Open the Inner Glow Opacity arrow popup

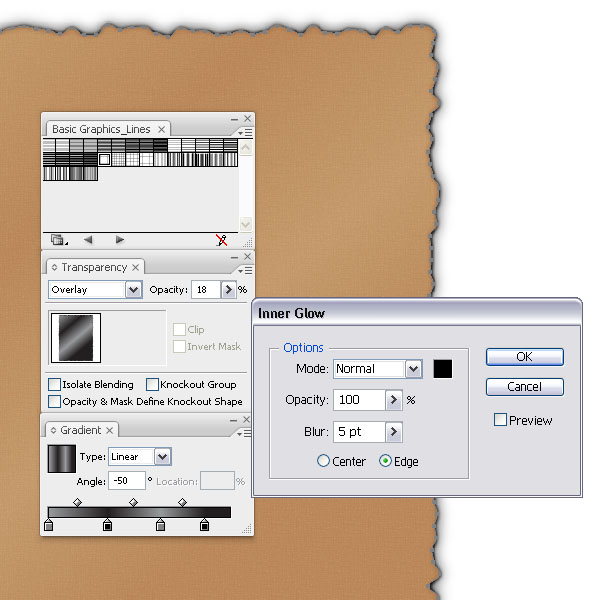tap(393, 400)
